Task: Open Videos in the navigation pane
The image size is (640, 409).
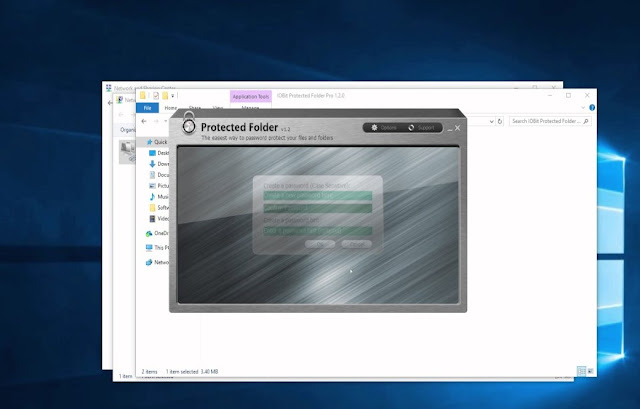Action: click(x=158, y=219)
